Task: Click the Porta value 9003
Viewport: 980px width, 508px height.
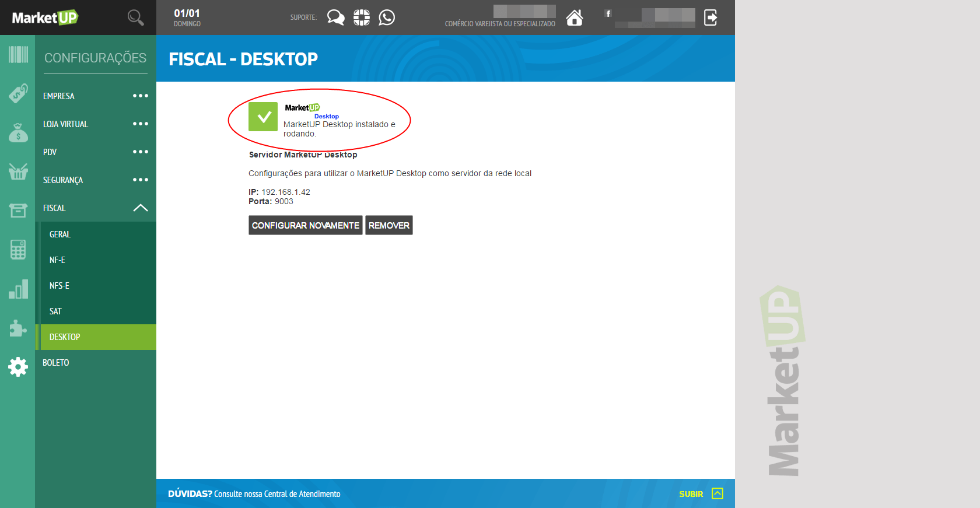Action: point(284,201)
